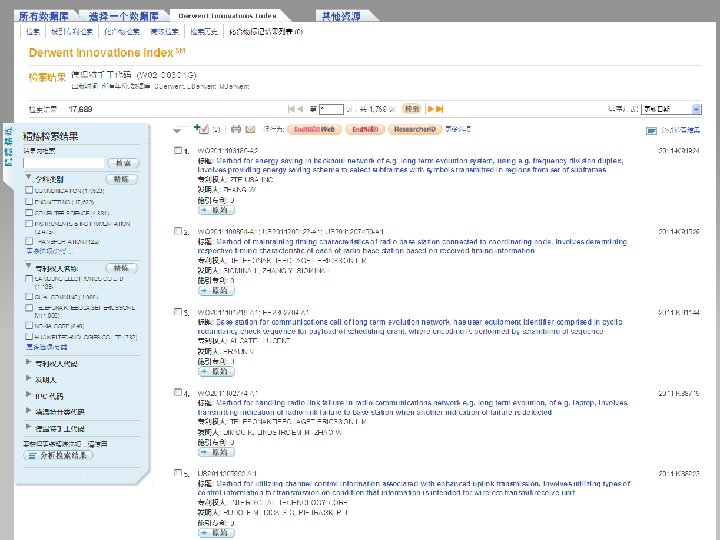Open the Additional Resources tab
Screen dimensions: 720x540
(x=341, y=16)
